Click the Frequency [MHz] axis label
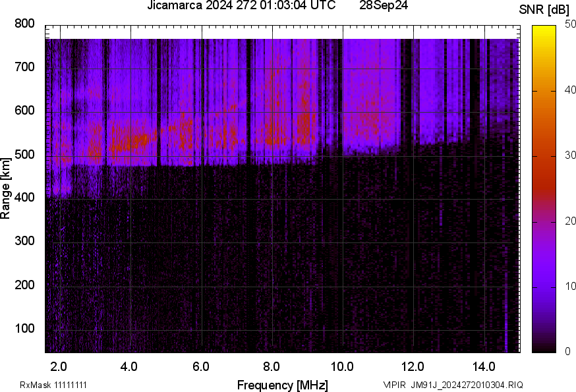Screen dimensions: 576x392 point(282,385)
